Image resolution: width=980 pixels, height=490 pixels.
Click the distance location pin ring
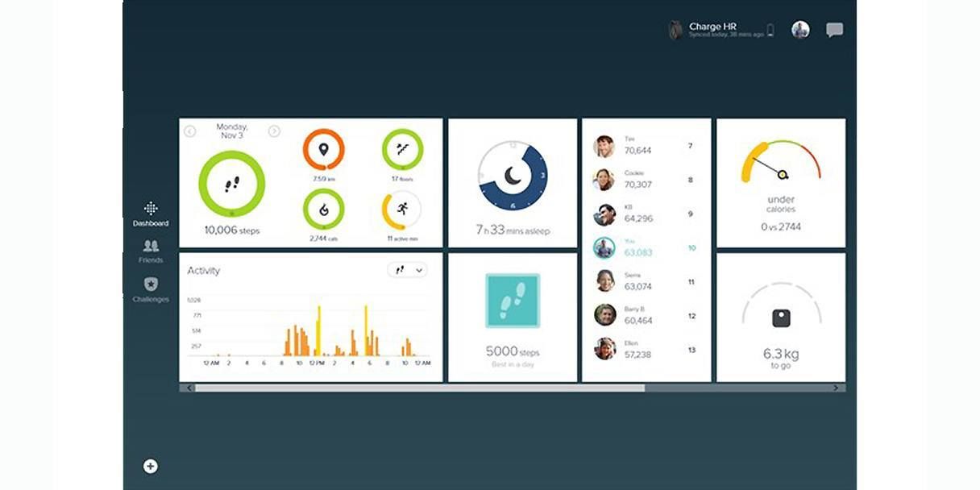(323, 149)
